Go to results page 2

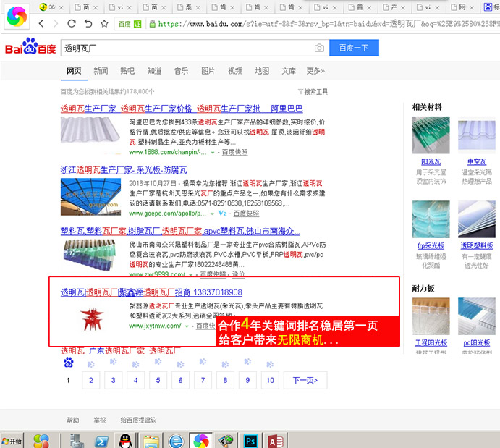[91, 380]
